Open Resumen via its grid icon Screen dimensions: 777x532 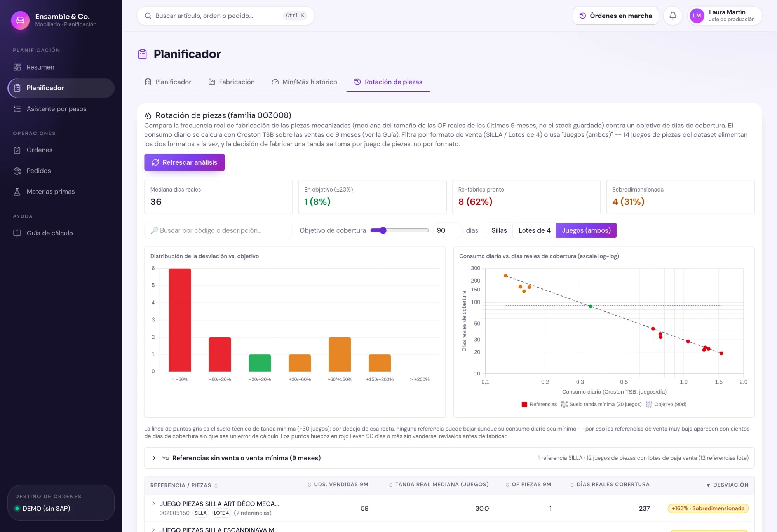(x=17, y=67)
